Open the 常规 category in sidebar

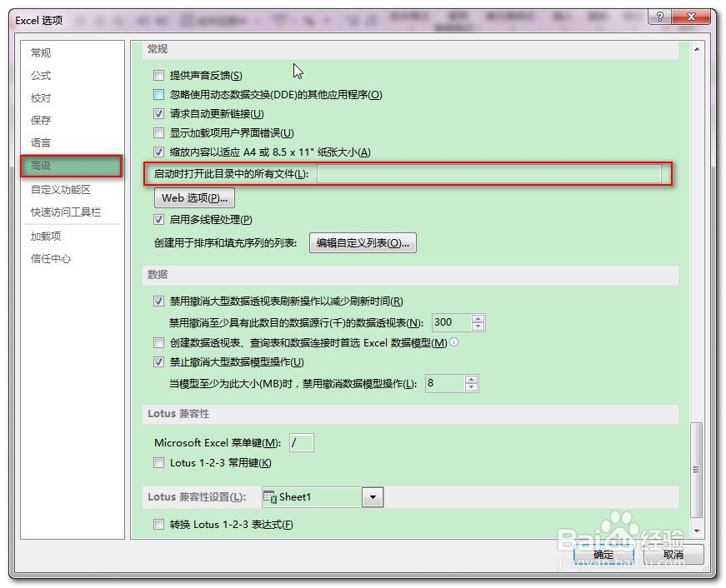pyautogui.click(x=41, y=52)
